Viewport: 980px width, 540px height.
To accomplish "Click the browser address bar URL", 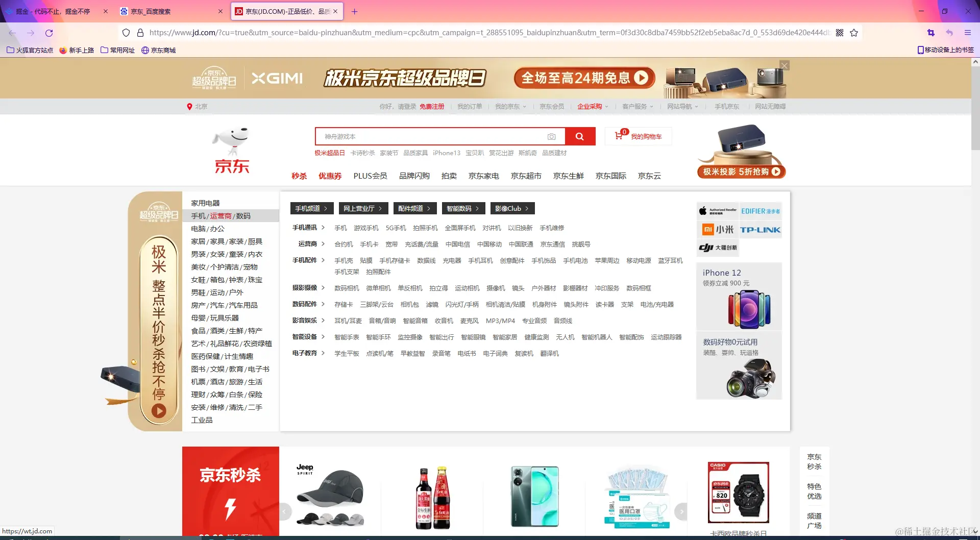I will (x=489, y=33).
